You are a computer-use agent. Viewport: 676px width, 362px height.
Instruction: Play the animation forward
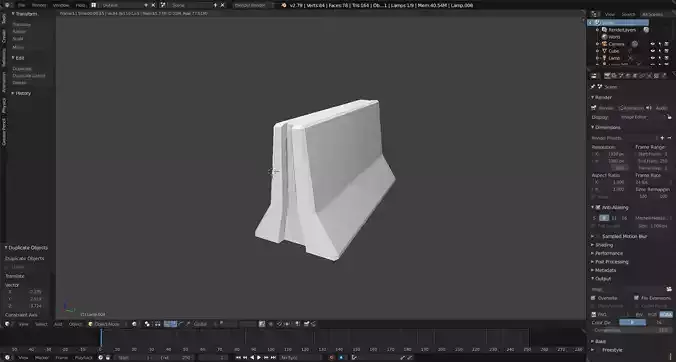(x=259, y=357)
